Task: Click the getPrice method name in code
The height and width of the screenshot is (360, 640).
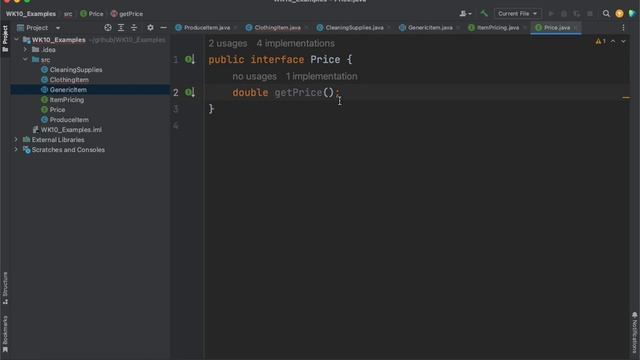Action: [298, 93]
